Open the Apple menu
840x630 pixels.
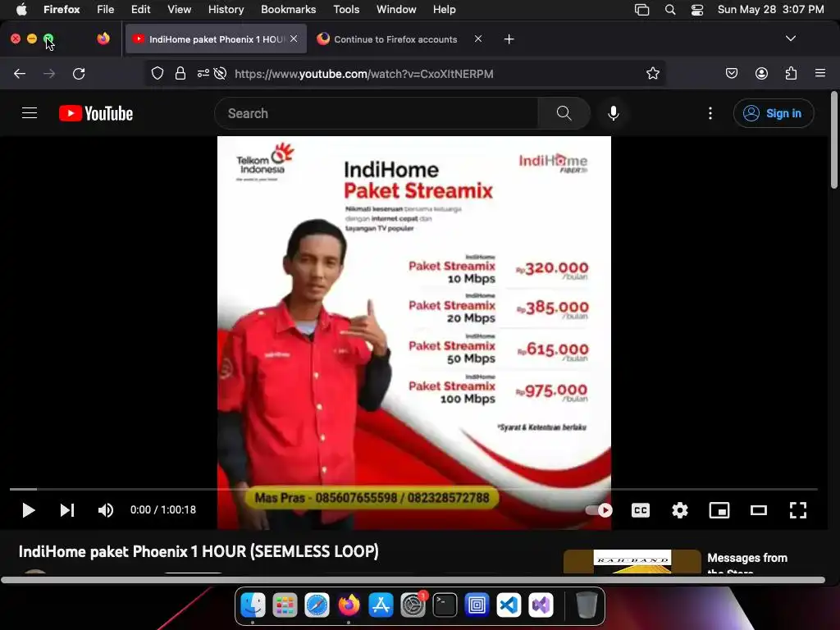[21, 9]
